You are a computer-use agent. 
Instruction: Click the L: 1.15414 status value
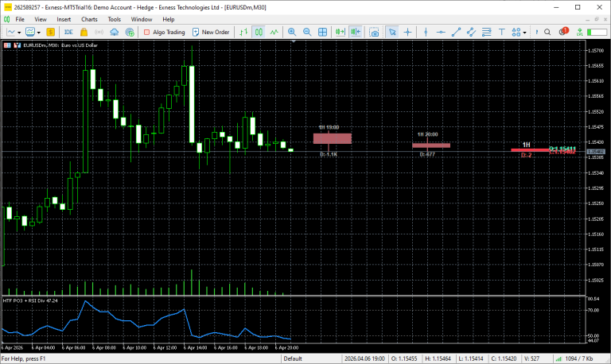(471, 358)
